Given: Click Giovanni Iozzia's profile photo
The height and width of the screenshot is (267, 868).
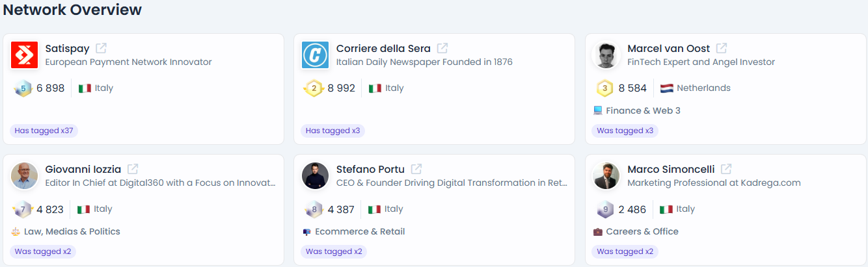Looking at the screenshot, I should point(24,176).
